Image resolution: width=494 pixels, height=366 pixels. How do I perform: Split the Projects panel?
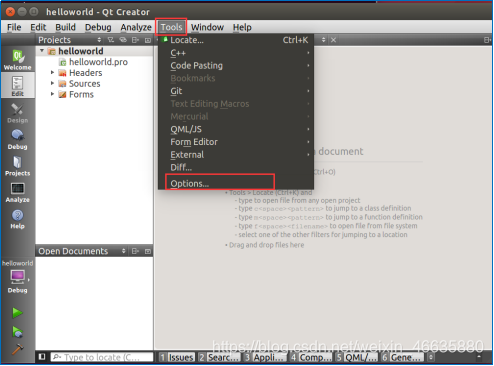coord(135,40)
